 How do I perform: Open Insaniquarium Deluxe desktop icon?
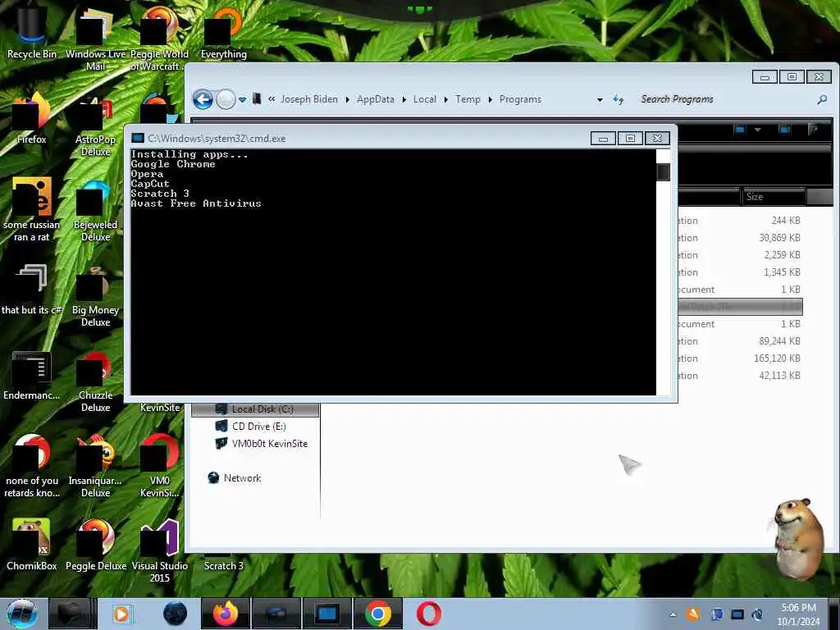click(95, 466)
